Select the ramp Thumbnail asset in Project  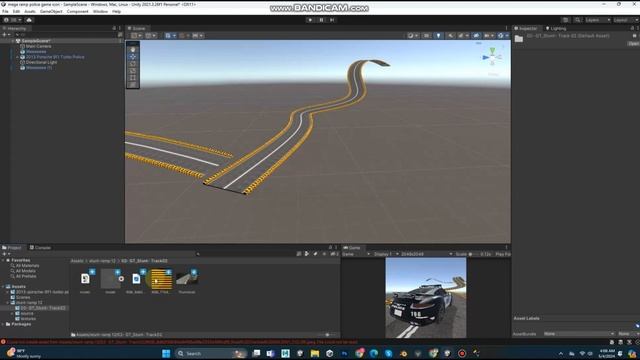[x=187, y=279]
